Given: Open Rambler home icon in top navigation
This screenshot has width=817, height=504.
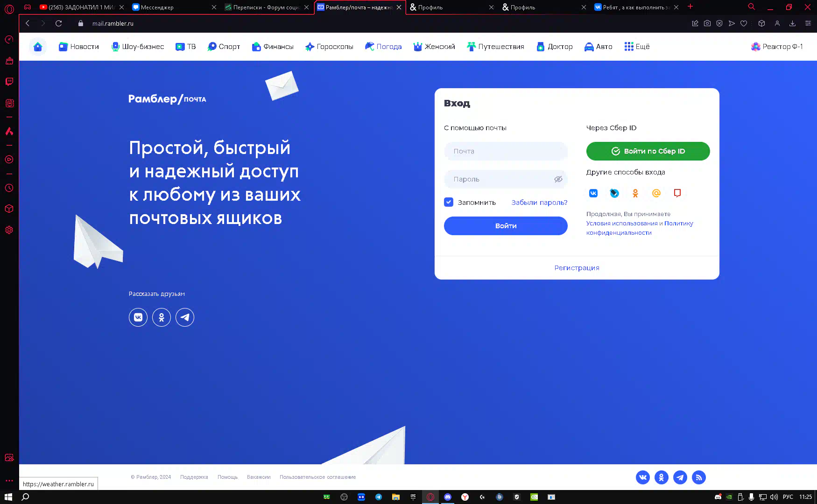Looking at the screenshot, I should (38, 47).
